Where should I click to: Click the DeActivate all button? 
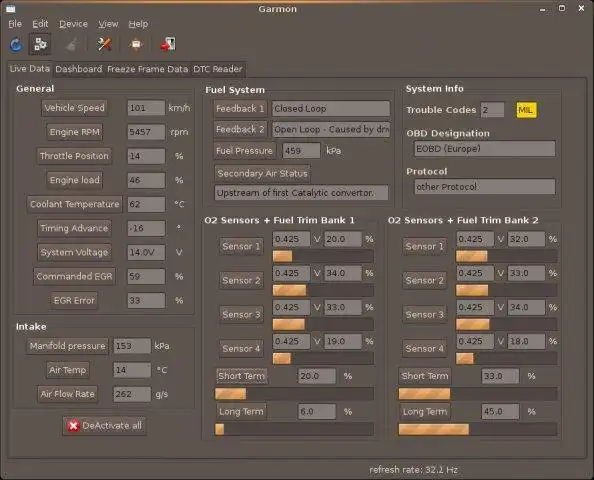pos(105,426)
